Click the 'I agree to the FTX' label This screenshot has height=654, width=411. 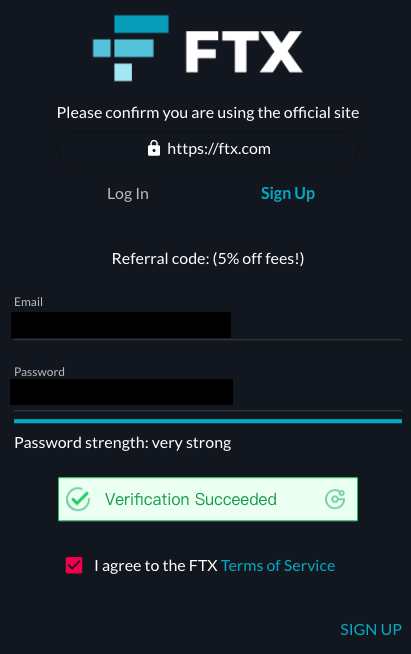point(156,566)
